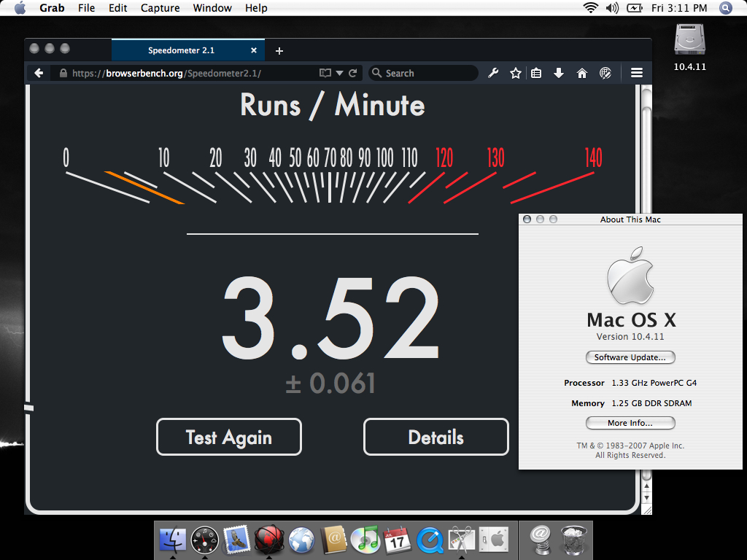The height and width of the screenshot is (560, 747).
Task: Click browser scrollbar up arrow
Action: coord(646,486)
